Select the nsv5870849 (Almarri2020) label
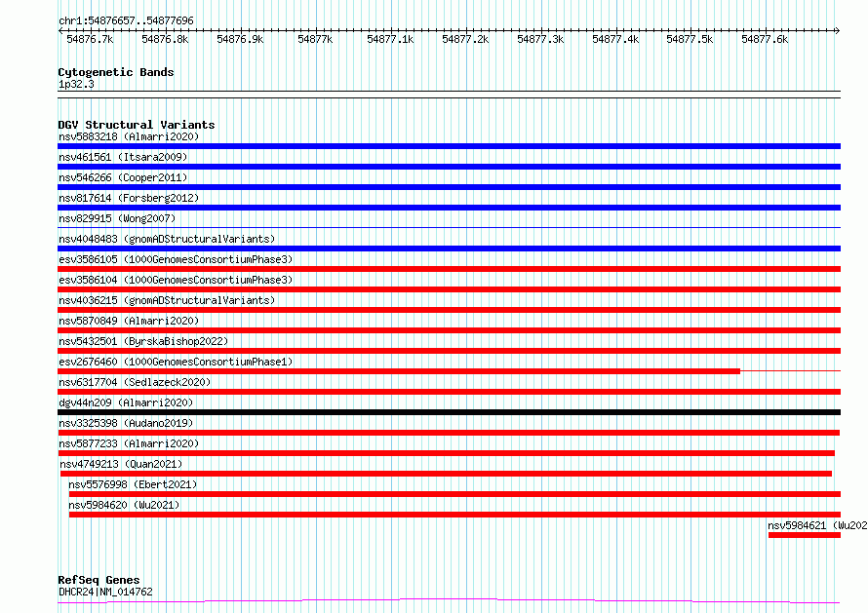The image size is (868, 613). 129,321
